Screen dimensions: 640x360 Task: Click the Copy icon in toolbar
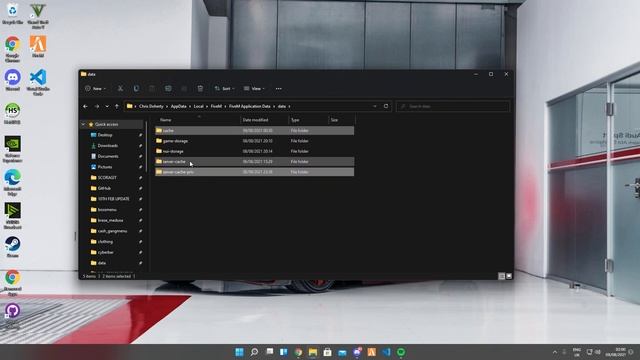[136, 89]
